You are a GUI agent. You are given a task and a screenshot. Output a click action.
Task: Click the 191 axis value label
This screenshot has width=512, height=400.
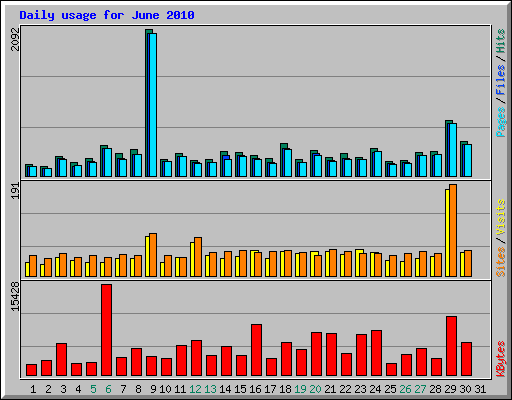[x=15, y=191]
